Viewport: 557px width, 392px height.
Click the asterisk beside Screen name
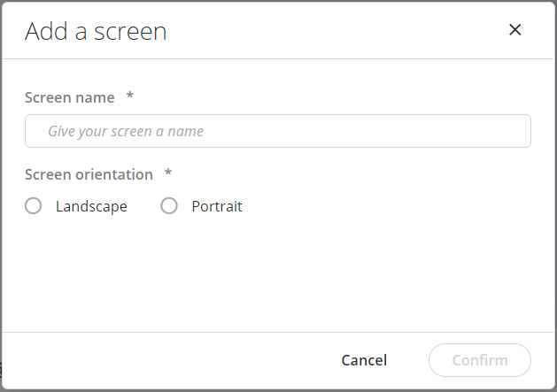(130, 96)
